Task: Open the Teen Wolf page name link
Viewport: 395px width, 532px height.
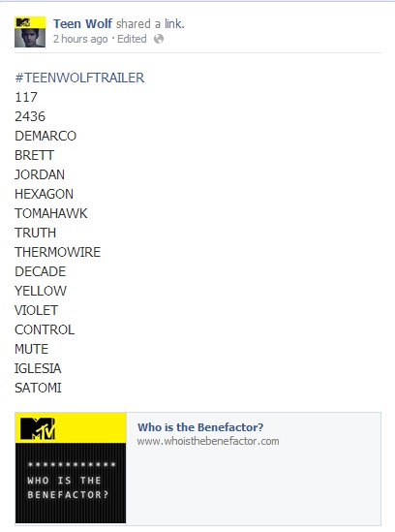Action: tap(82, 24)
